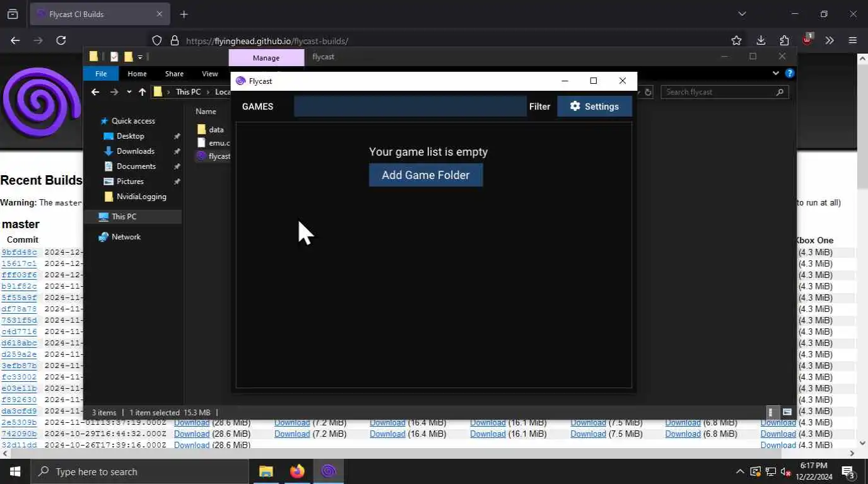Open Firefox downloads panel

pos(761,40)
